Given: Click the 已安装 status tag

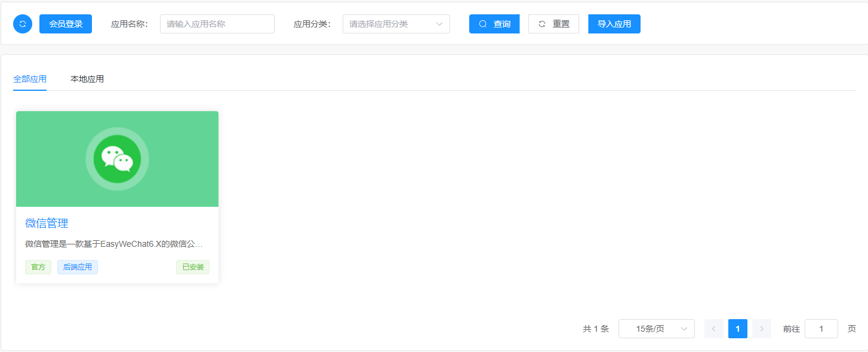Looking at the screenshot, I should [x=193, y=267].
